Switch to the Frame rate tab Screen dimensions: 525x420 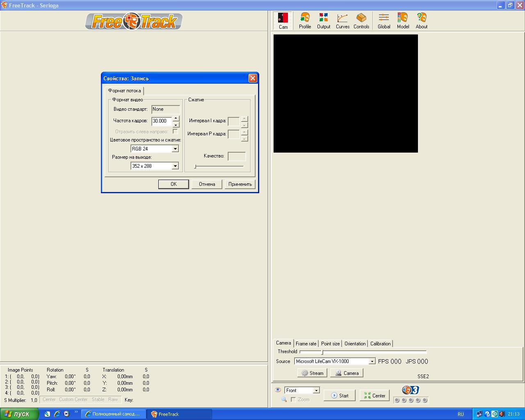[x=306, y=344]
